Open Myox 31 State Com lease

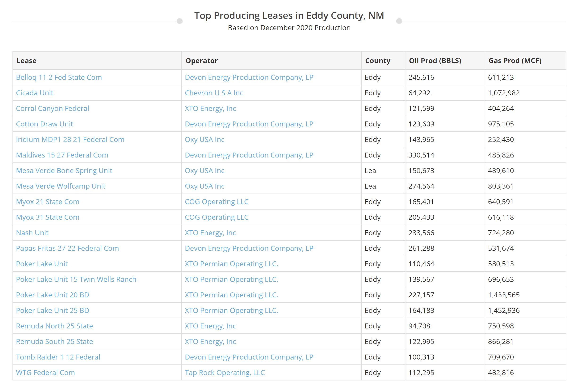pyautogui.click(x=48, y=217)
